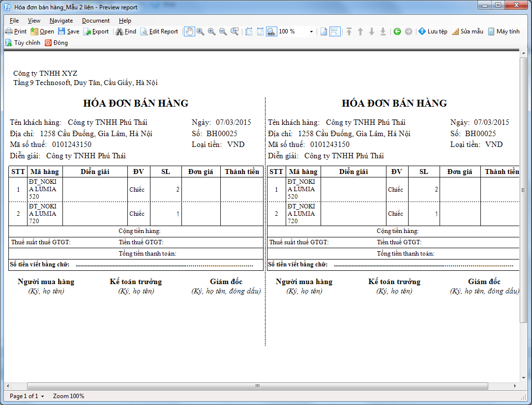This screenshot has height=405, width=532.
Task: Click the Zoom Out magnifier icon
Action: [x=223, y=31]
